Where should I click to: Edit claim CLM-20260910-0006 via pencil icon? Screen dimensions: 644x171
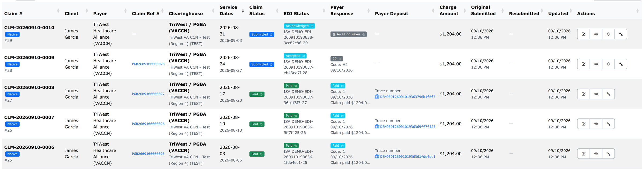(x=583, y=154)
